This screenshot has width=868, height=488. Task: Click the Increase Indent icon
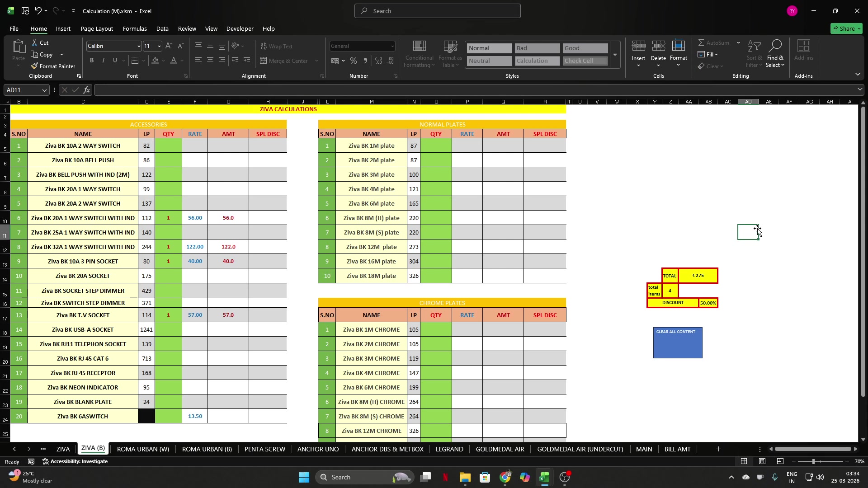point(246,61)
